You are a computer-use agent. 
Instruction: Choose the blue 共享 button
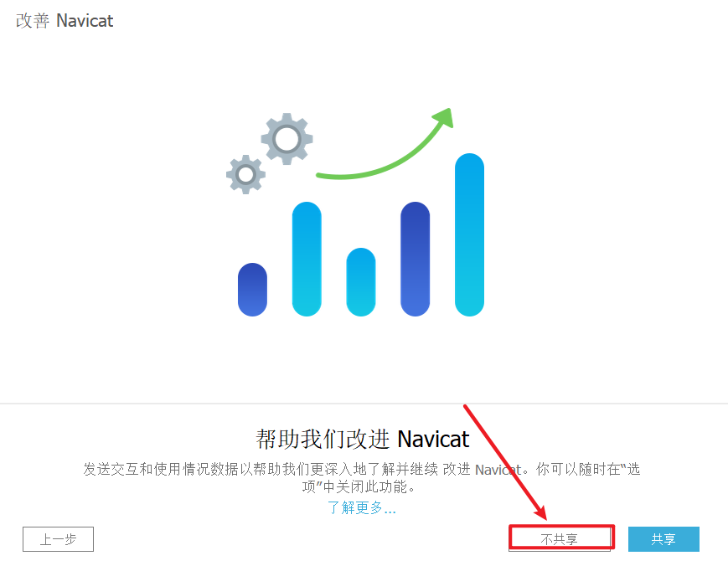(x=663, y=539)
